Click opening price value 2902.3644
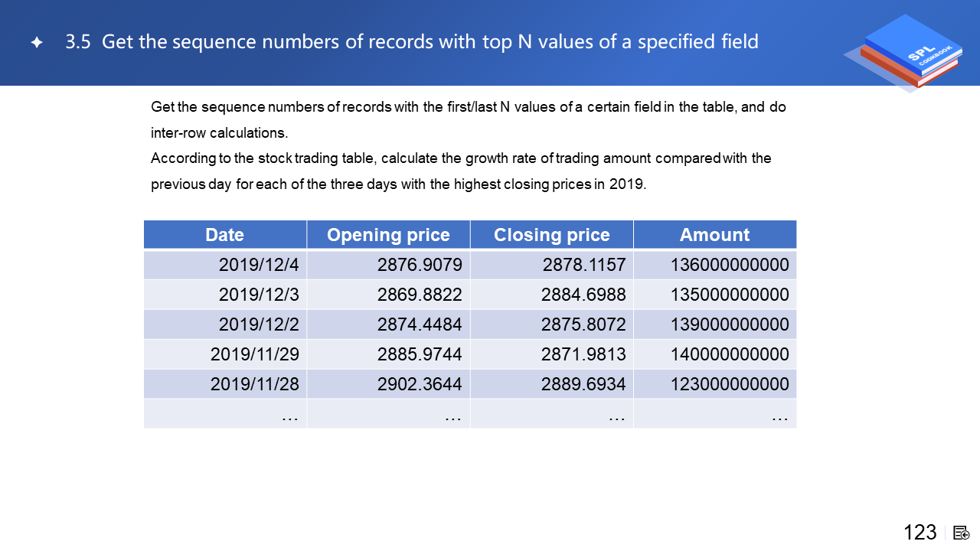Image resolution: width=980 pixels, height=551 pixels. click(420, 384)
